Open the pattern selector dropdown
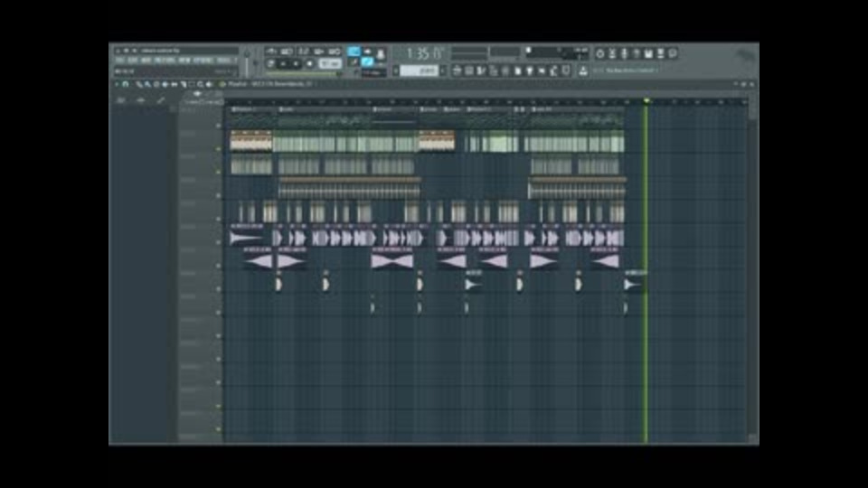The height and width of the screenshot is (488, 868). coord(419,70)
